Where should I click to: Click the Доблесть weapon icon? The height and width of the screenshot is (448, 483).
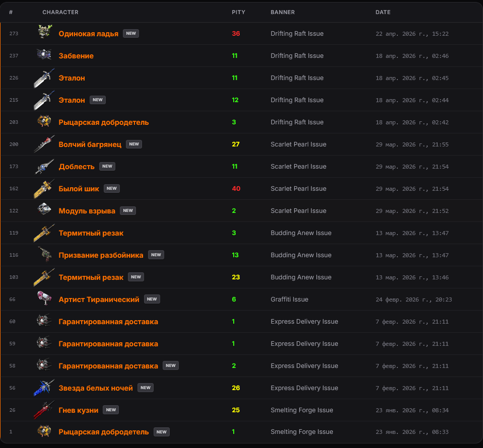tap(44, 167)
